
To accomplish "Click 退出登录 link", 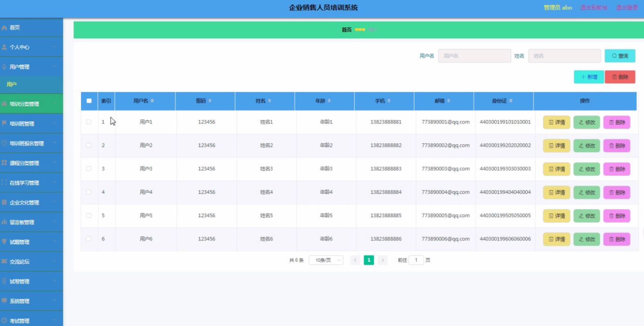I will pyautogui.click(x=627, y=7).
